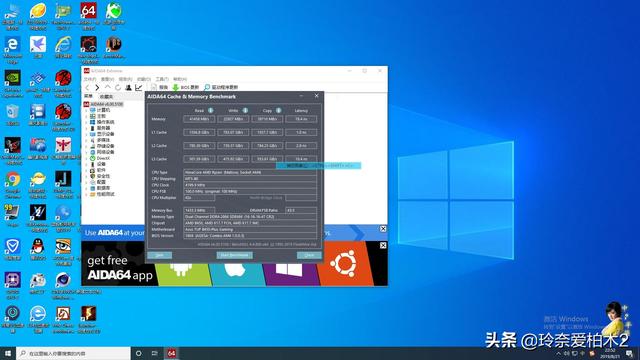Viewport: 640px width, 360px height.
Task: Open the Help (帮助) menu in AIDA64
Action: tap(180, 79)
